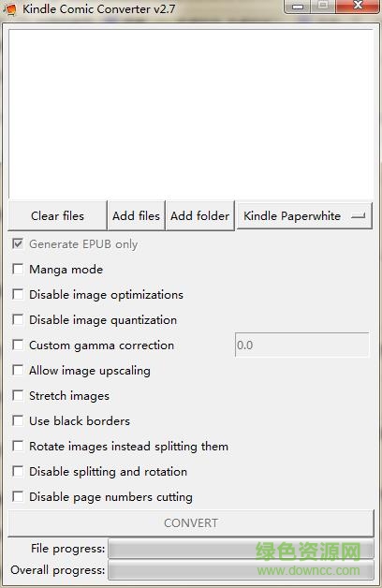382x588 pixels.
Task: Maximize the Kindle Comic Converter window
Action: [x=323, y=6]
